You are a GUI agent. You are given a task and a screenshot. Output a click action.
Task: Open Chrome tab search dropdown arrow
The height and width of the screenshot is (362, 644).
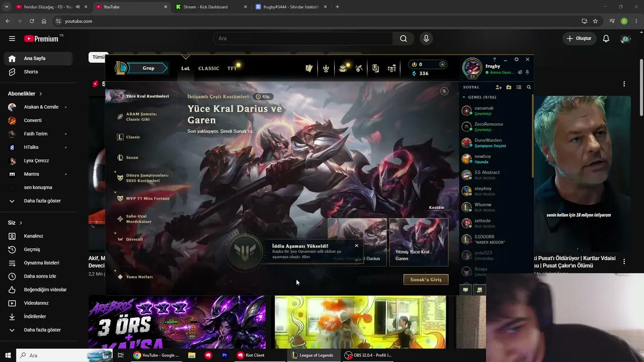pyautogui.click(x=7, y=7)
